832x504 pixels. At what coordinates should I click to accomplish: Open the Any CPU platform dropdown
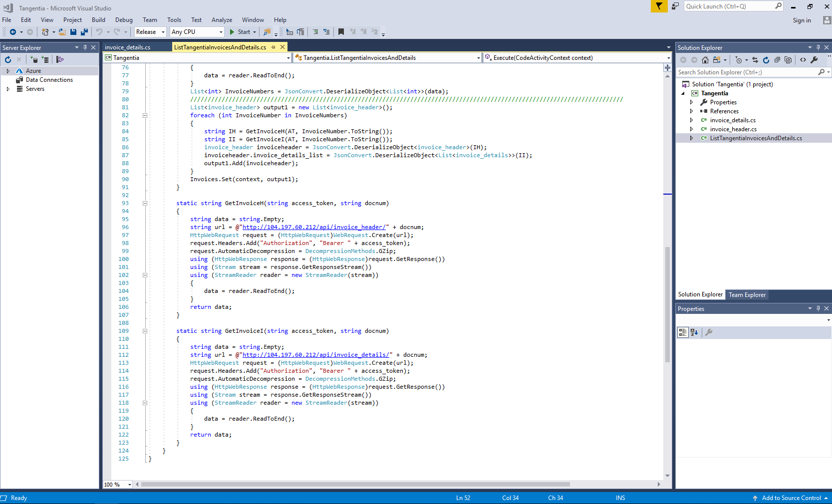[x=197, y=32]
